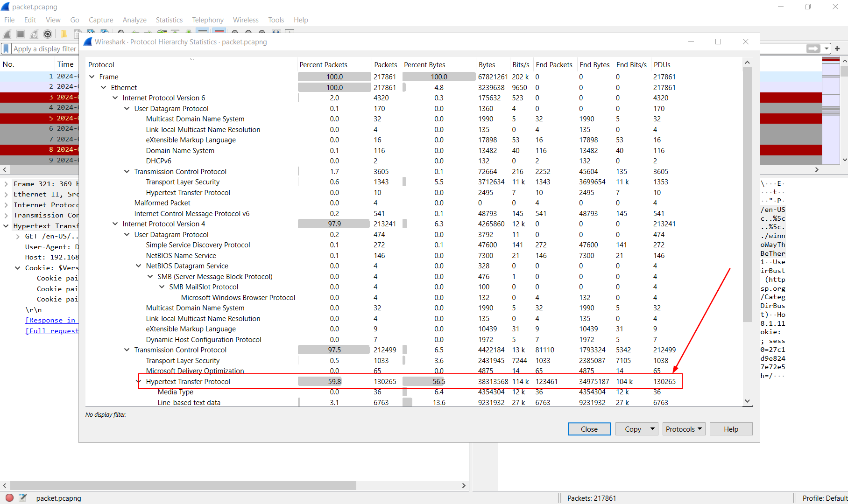Select the Hypertext Transfer Protocol row

pyautogui.click(x=188, y=382)
